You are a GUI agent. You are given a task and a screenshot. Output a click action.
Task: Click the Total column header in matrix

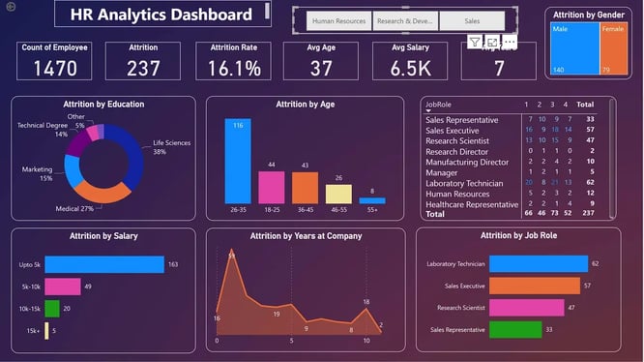click(x=585, y=105)
